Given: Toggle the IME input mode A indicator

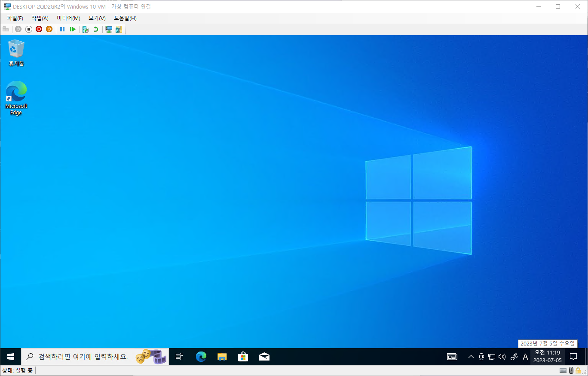Looking at the screenshot, I should (525, 357).
